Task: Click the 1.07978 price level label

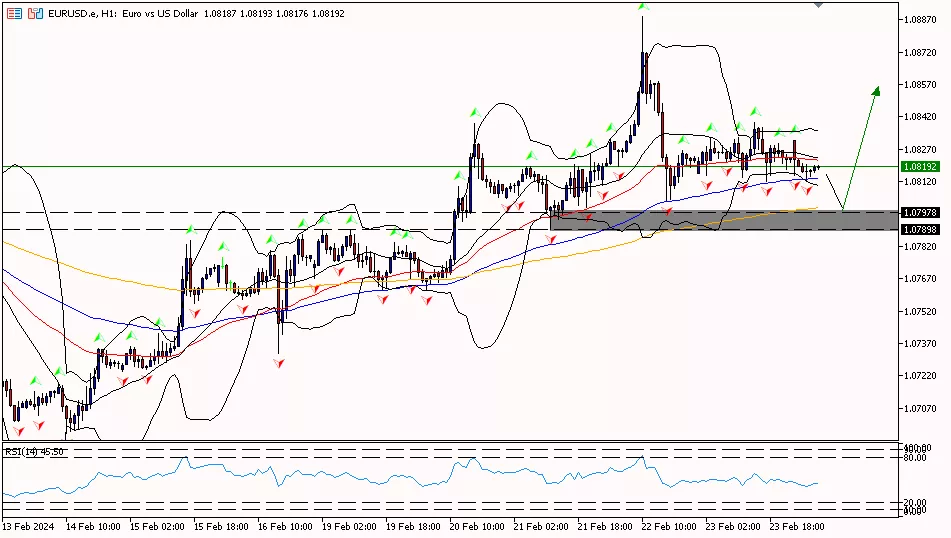Action: (x=919, y=212)
